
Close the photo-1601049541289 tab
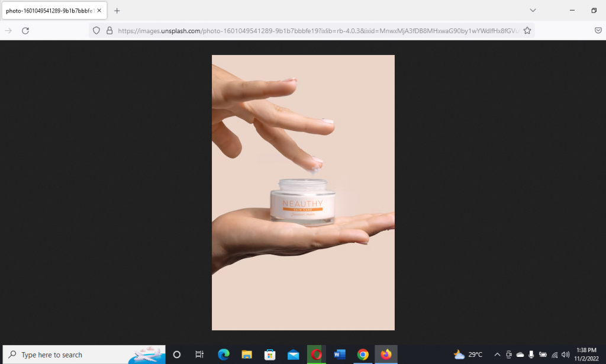coord(98,11)
